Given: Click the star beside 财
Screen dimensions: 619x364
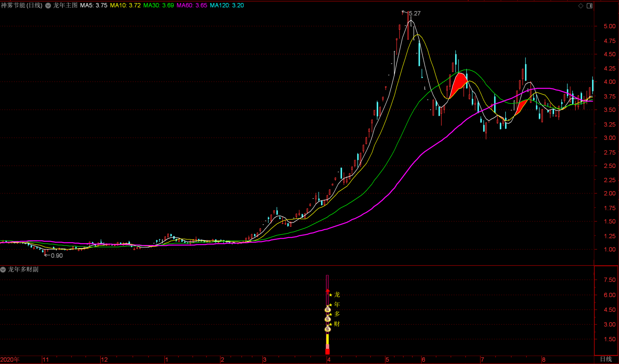Looking at the screenshot, I should 331,324.
